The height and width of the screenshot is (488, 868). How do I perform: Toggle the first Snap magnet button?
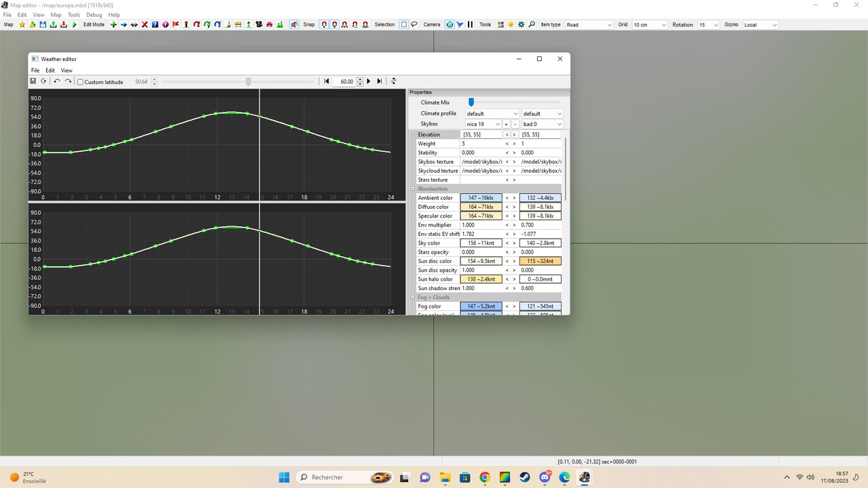pyautogui.click(x=324, y=24)
